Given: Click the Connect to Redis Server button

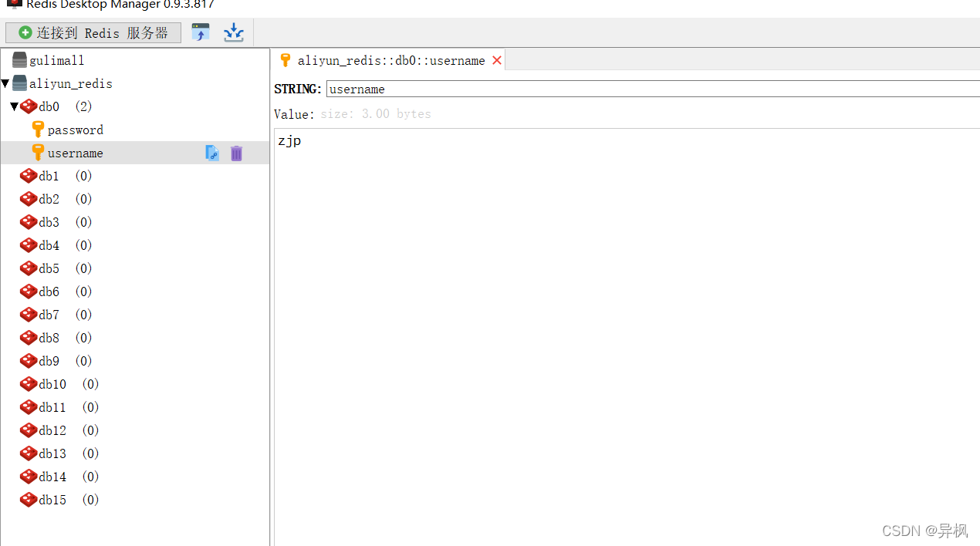Looking at the screenshot, I should click(x=93, y=32).
